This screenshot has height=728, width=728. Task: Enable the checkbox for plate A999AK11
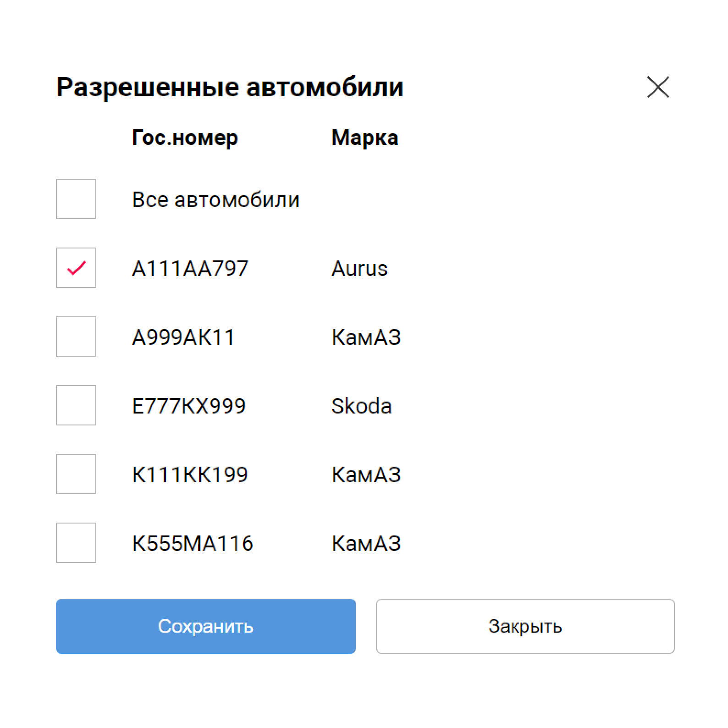pyautogui.click(x=76, y=336)
